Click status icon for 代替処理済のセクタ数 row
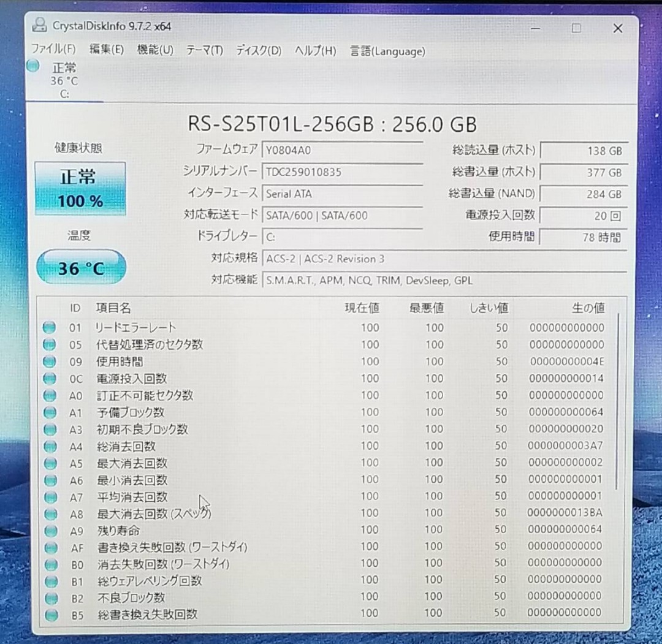662x644 pixels. [x=49, y=345]
